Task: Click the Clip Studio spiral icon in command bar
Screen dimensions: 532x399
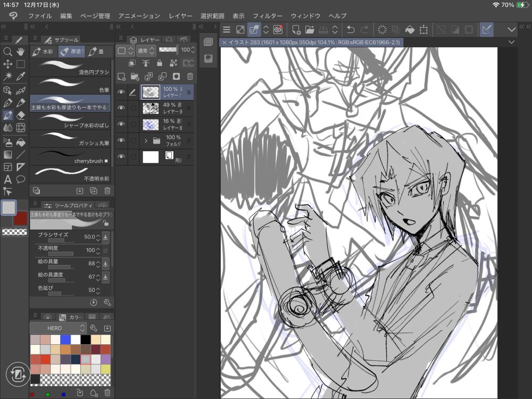Action: coord(278,30)
